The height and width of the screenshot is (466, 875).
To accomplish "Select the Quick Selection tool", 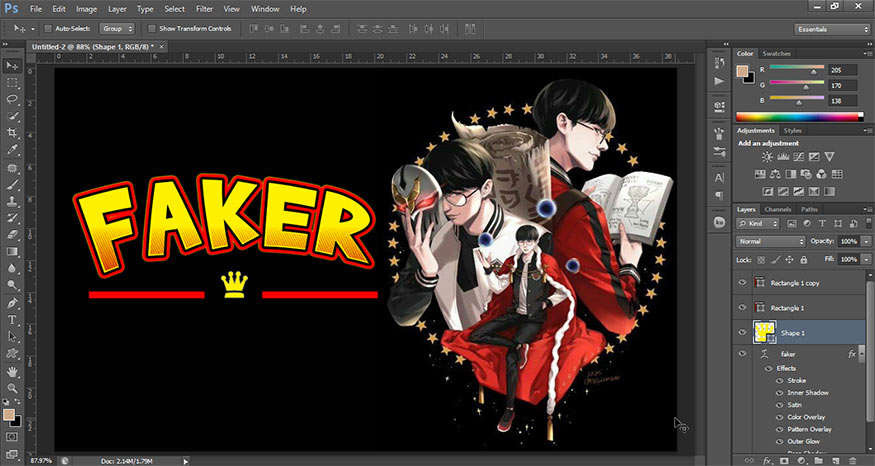I will pyautogui.click(x=12, y=116).
